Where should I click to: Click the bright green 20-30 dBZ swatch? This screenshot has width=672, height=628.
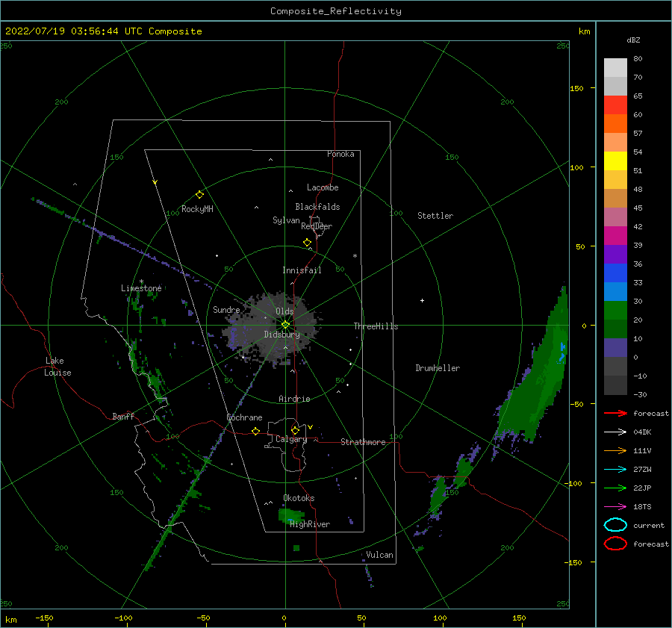point(615,311)
